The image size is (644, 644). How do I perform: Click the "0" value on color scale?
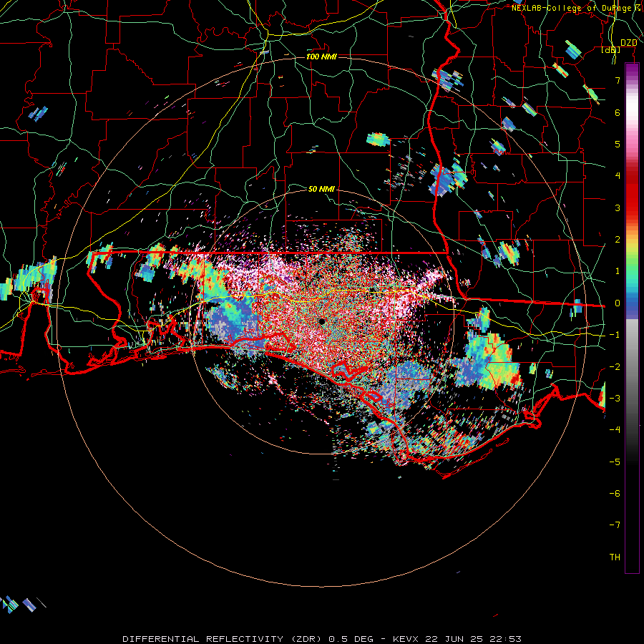tap(618, 303)
